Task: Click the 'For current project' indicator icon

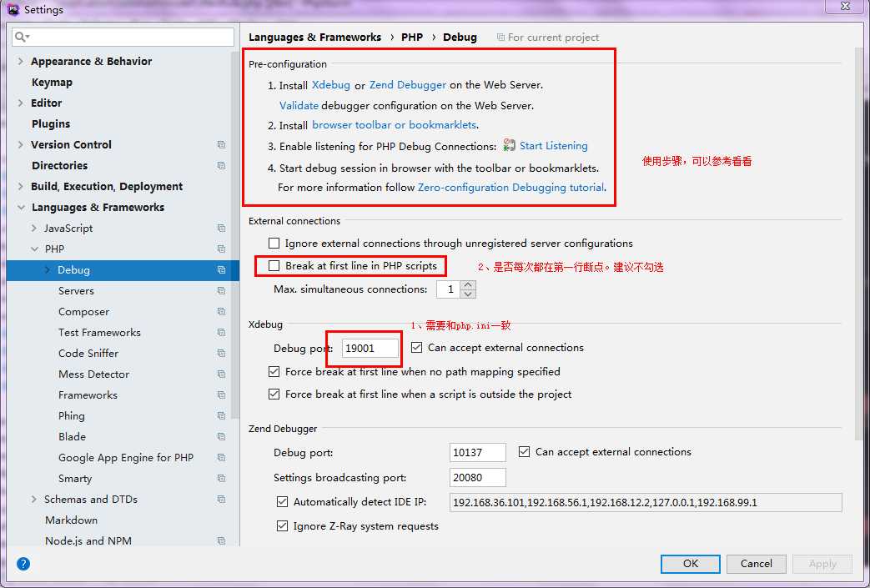Action: click(x=500, y=38)
